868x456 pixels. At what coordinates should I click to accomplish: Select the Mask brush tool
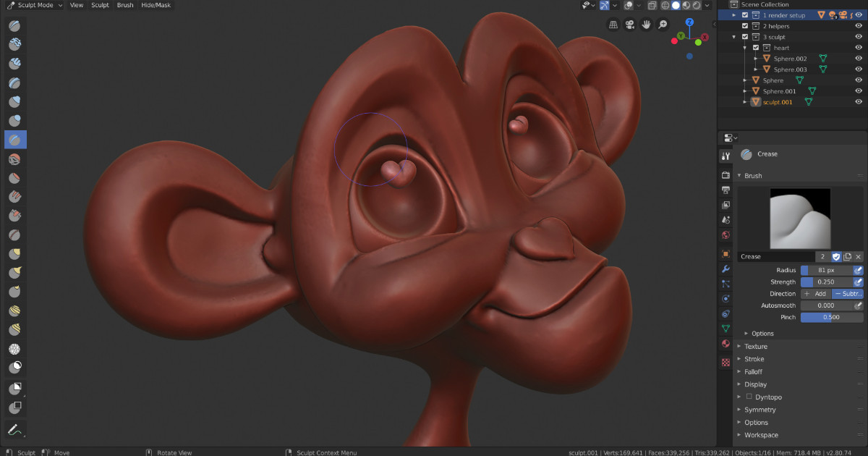15,367
